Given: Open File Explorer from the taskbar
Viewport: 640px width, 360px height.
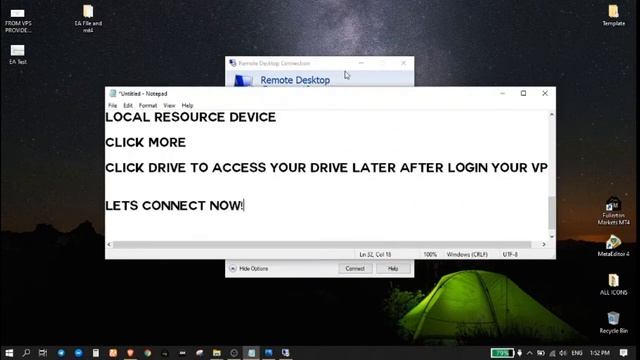Looking at the screenshot, I should click(217, 353).
